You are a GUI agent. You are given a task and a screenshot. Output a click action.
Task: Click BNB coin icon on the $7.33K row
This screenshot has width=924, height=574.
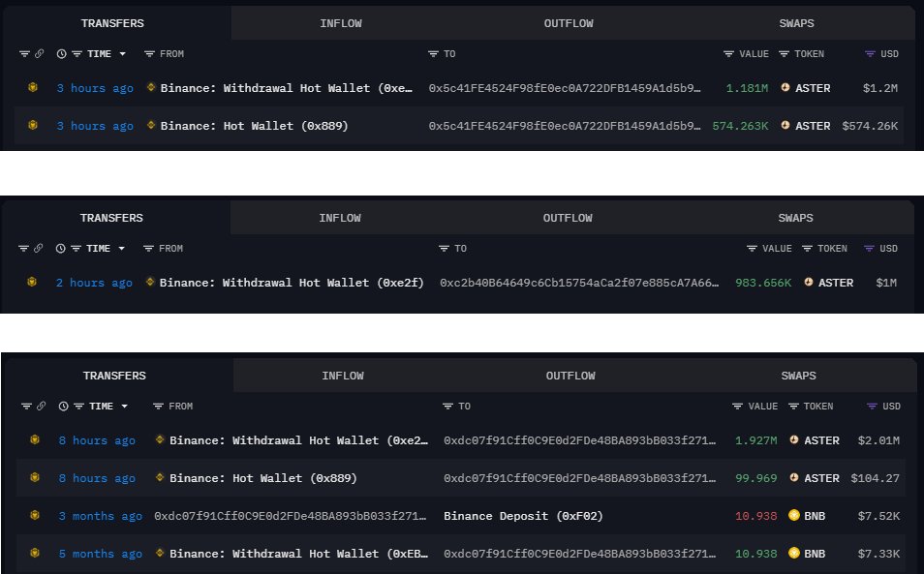click(794, 553)
